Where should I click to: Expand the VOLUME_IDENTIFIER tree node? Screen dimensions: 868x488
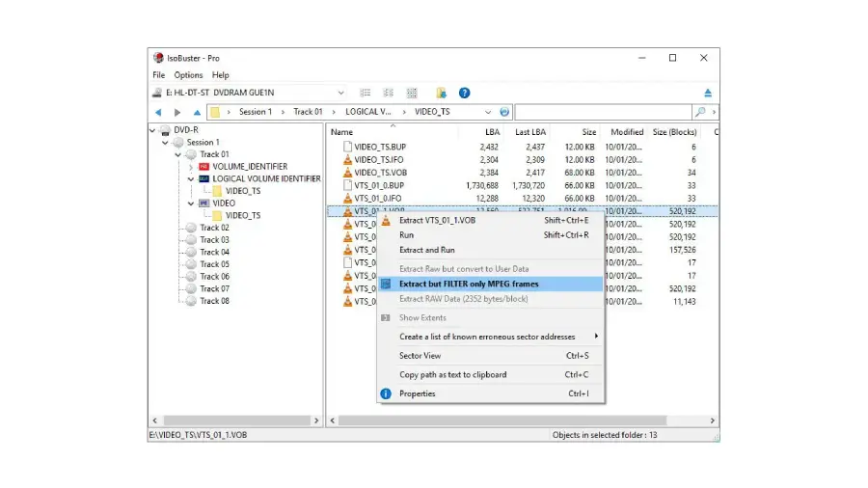191,167
